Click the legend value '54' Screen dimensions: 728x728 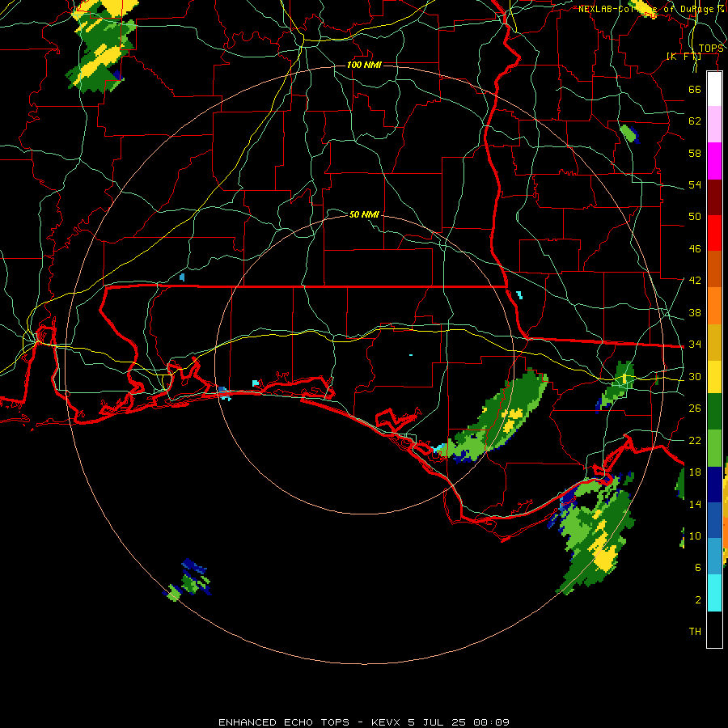pyautogui.click(x=695, y=184)
